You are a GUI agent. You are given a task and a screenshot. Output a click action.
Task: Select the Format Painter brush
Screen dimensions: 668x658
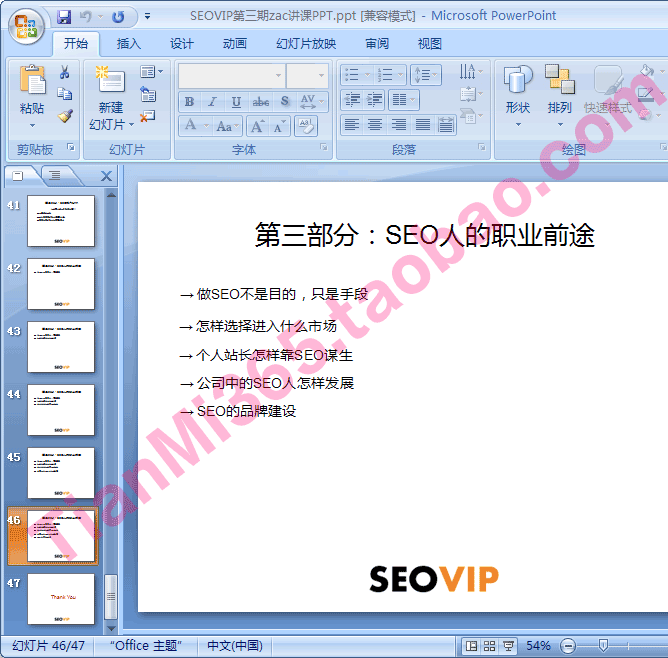coord(65,115)
